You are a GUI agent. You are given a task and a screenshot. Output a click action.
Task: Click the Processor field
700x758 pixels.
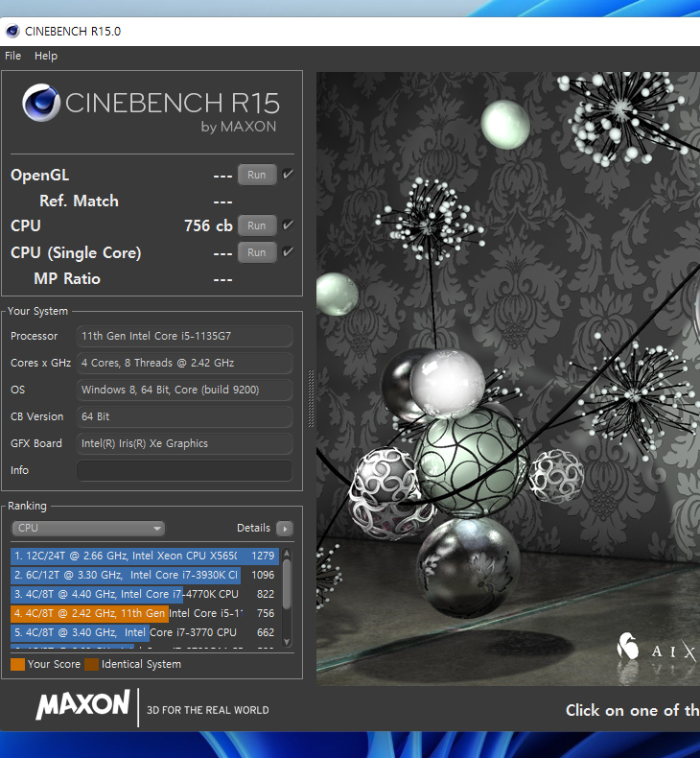point(184,336)
